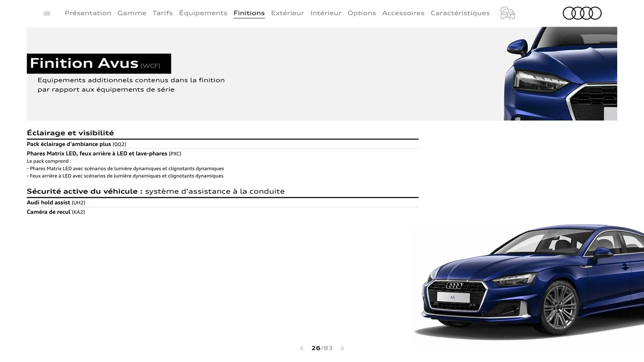Click the Éclairage et visibilité heading
Viewport: 644px width, 362px height.
70,133
